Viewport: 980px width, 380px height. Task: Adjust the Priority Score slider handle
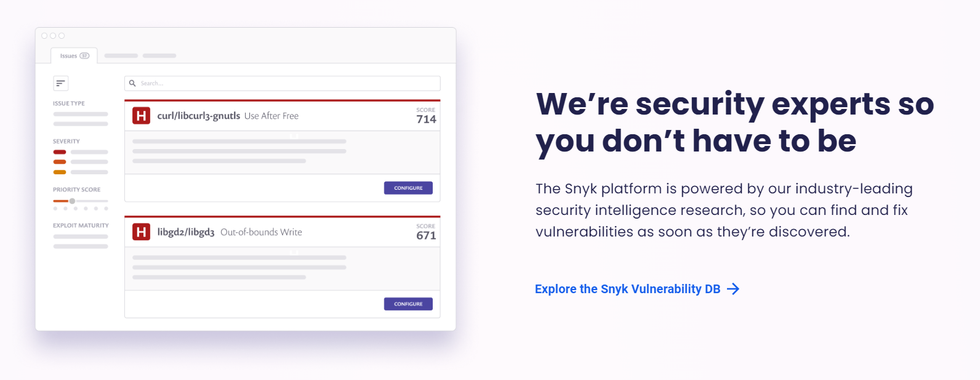[x=72, y=201]
